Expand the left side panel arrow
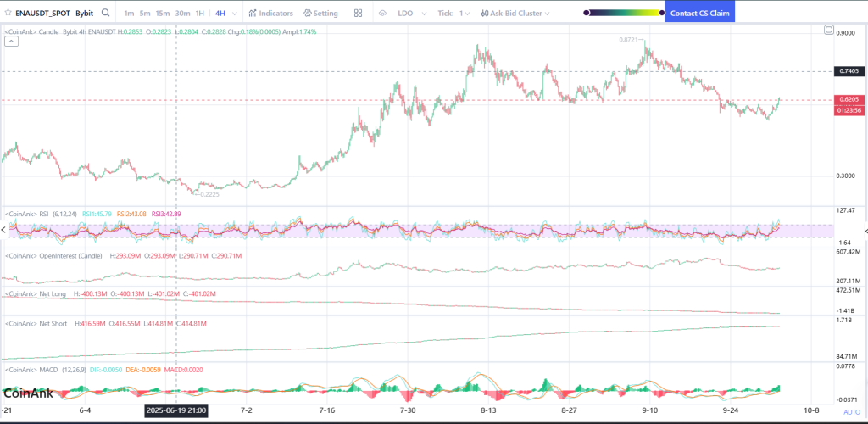The width and height of the screenshot is (868, 424). pos(3,230)
